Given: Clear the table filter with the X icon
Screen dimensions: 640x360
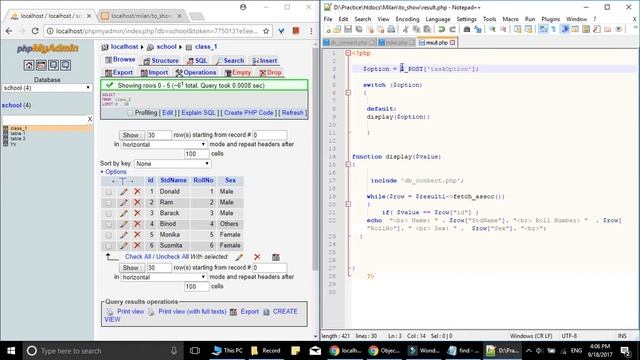Looking at the screenshot, I should pyautogui.click(x=90, y=119).
